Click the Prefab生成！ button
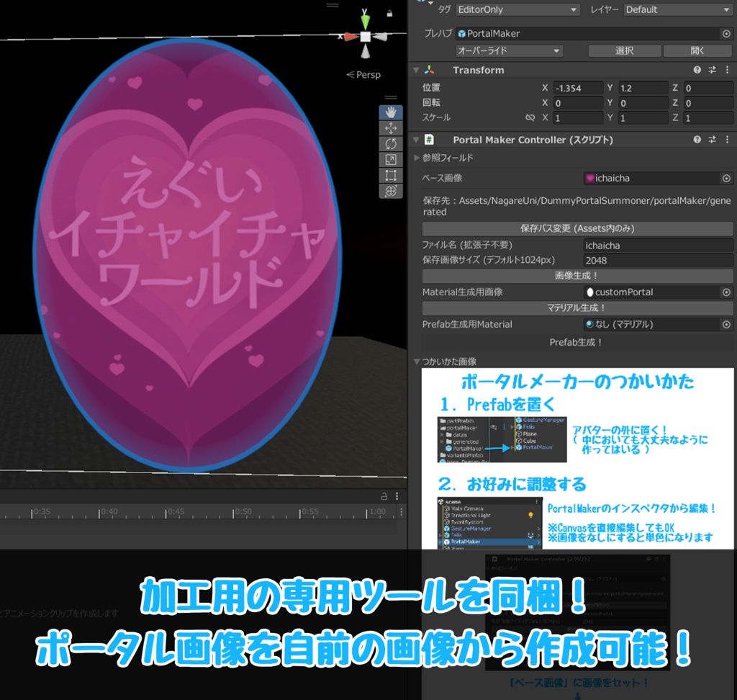Viewport: 737px width, 700px height. tap(578, 342)
